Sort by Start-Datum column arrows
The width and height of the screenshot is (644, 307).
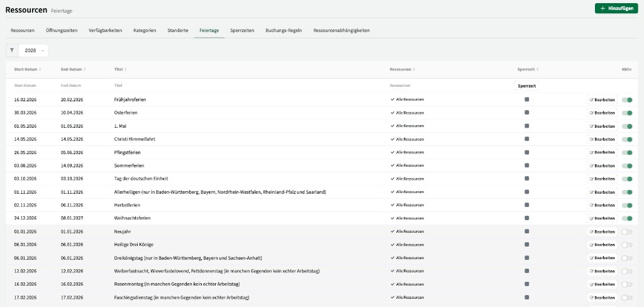[40, 69]
